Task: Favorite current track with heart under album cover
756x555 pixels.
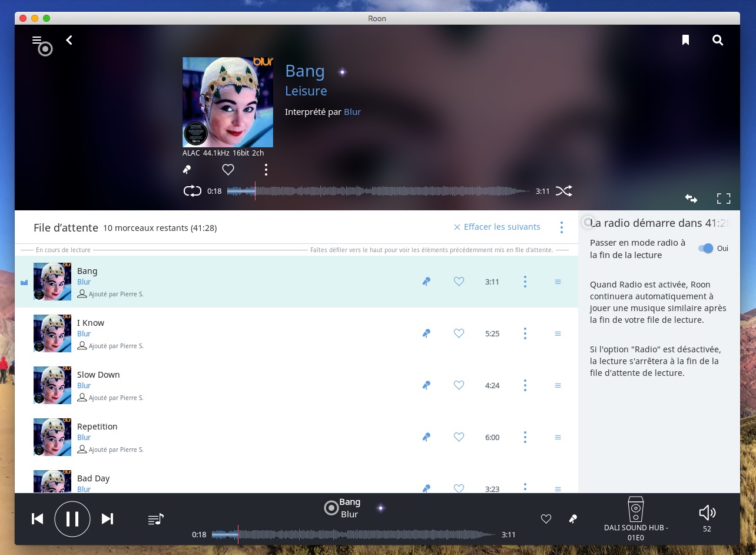Action: click(x=228, y=170)
